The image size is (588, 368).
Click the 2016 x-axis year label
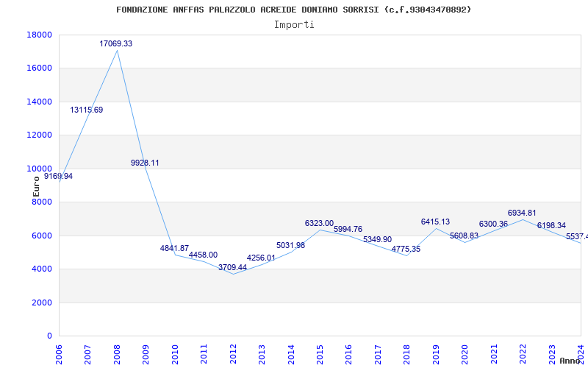tap(349, 354)
